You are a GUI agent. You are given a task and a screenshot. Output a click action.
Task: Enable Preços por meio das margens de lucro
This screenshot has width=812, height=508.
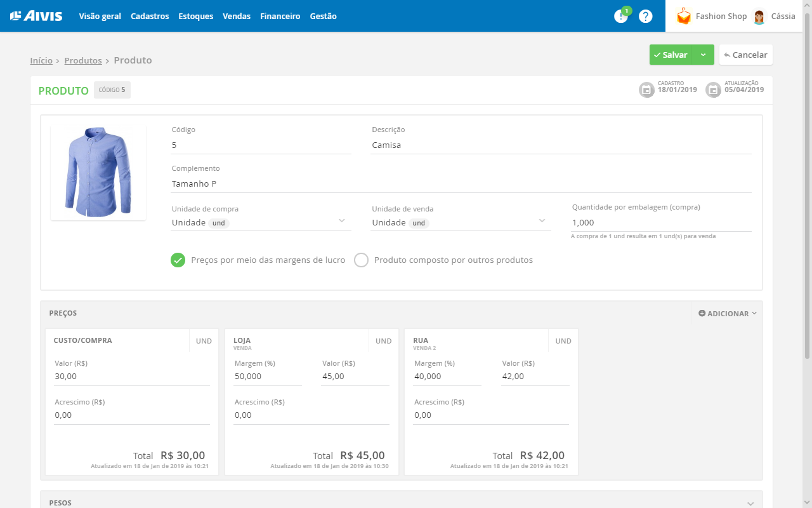tap(178, 260)
